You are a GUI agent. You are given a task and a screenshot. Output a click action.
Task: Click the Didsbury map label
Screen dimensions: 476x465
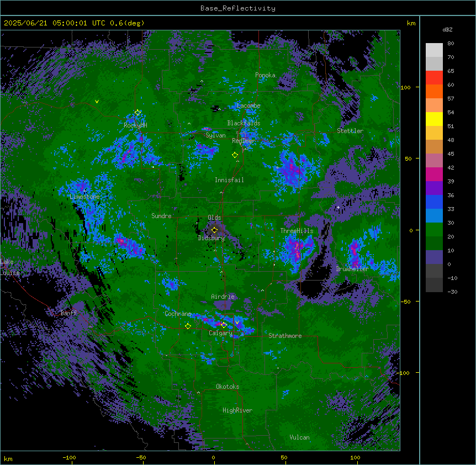click(211, 238)
